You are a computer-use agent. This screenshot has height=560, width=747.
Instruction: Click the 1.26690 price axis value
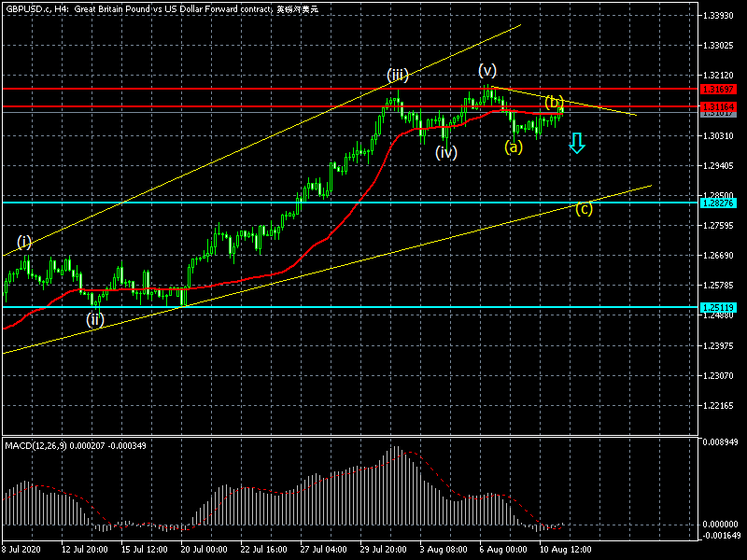(718, 256)
